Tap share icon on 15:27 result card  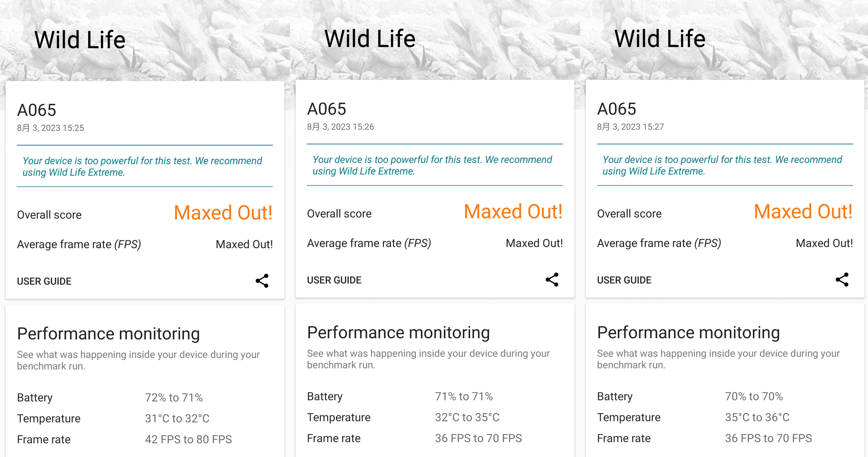coord(842,279)
